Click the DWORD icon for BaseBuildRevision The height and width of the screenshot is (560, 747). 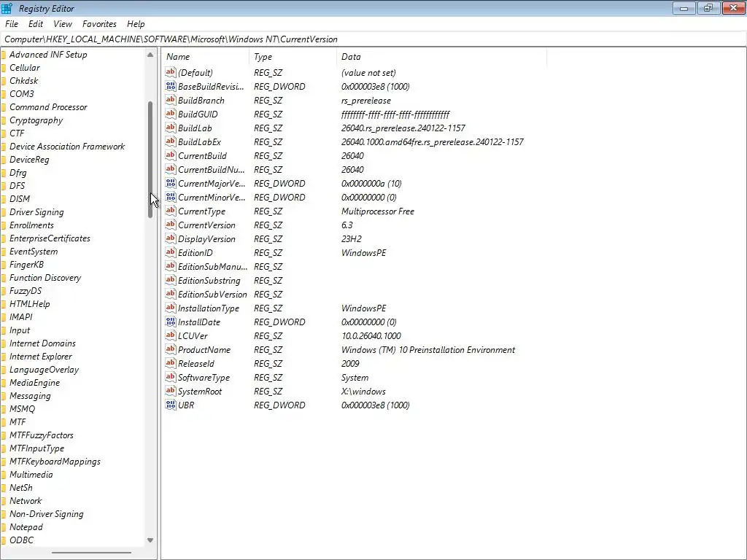pos(171,86)
